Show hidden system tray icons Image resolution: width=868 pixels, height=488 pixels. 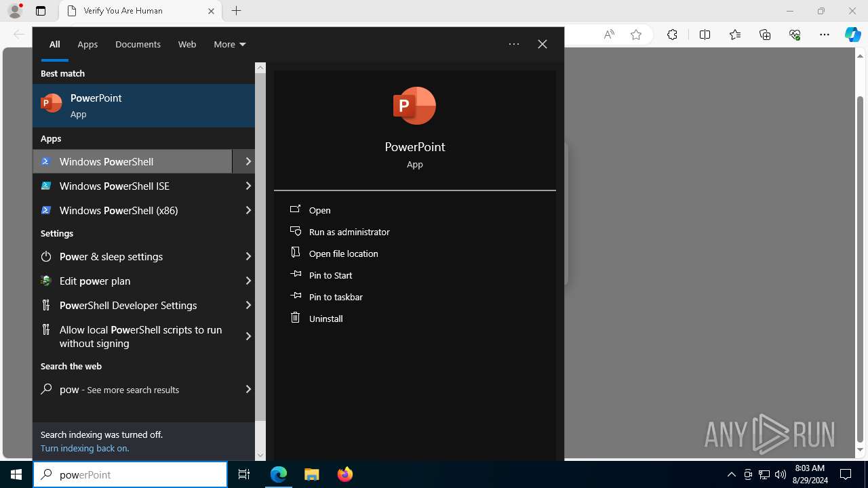coord(731,474)
